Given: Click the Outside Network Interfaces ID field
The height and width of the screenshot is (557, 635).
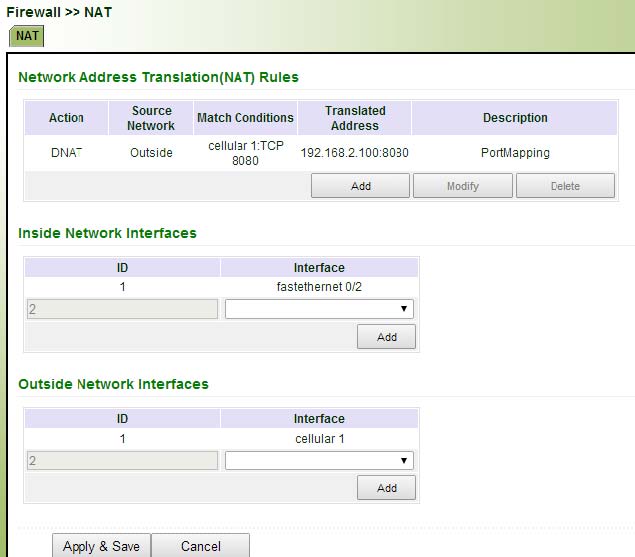Looking at the screenshot, I should [x=121, y=460].
